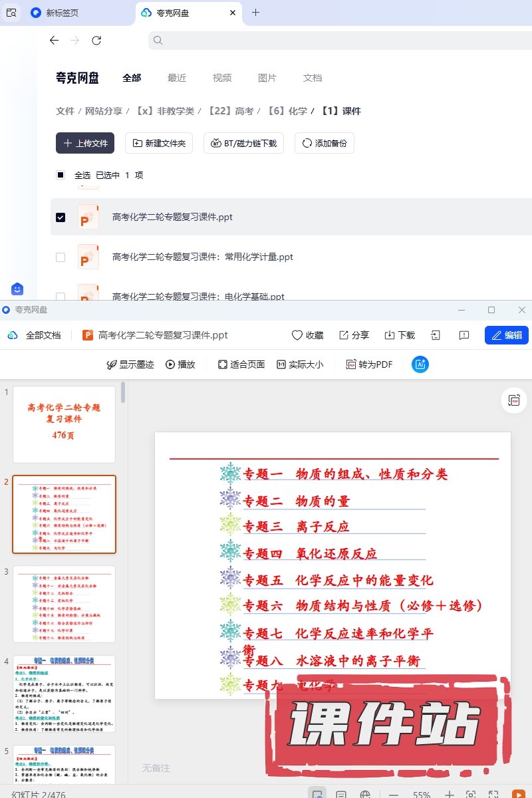This screenshot has height=798, width=532.
Task: Switch to the 文档 tab
Action: pos(313,78)
